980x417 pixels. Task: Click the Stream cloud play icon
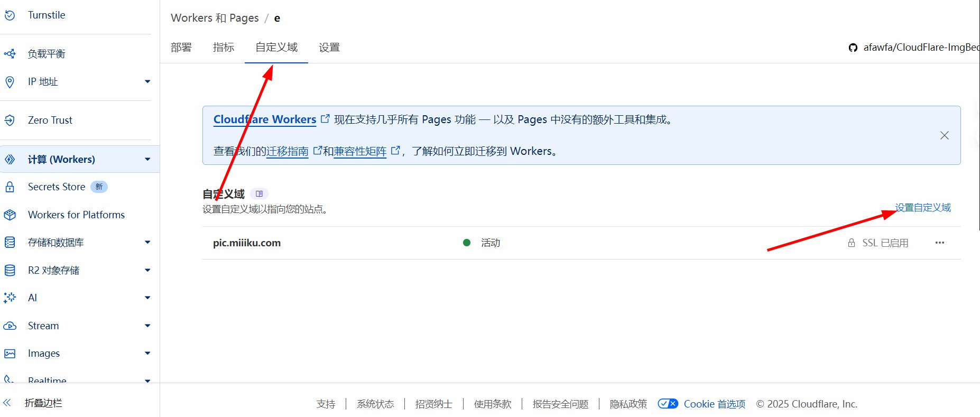[10, 326]
